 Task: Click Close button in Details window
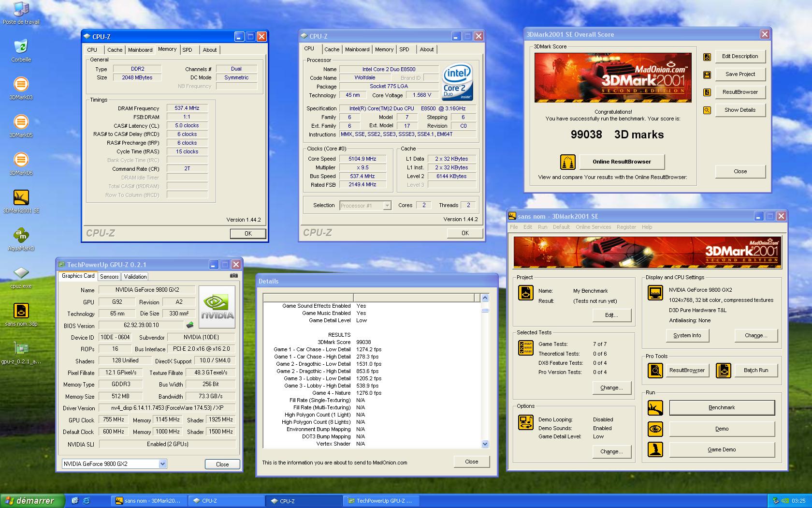pos(471,462)
